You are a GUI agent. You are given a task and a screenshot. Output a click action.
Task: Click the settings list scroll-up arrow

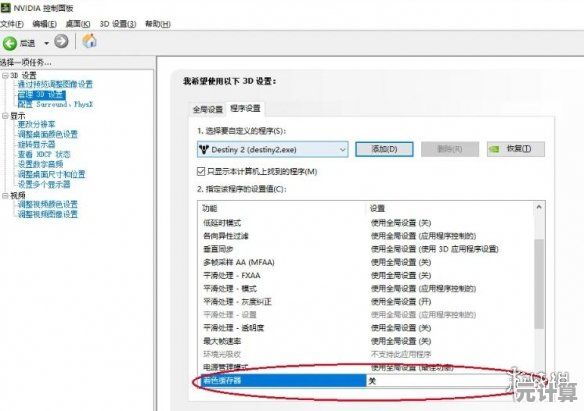(x=539, y=207)
